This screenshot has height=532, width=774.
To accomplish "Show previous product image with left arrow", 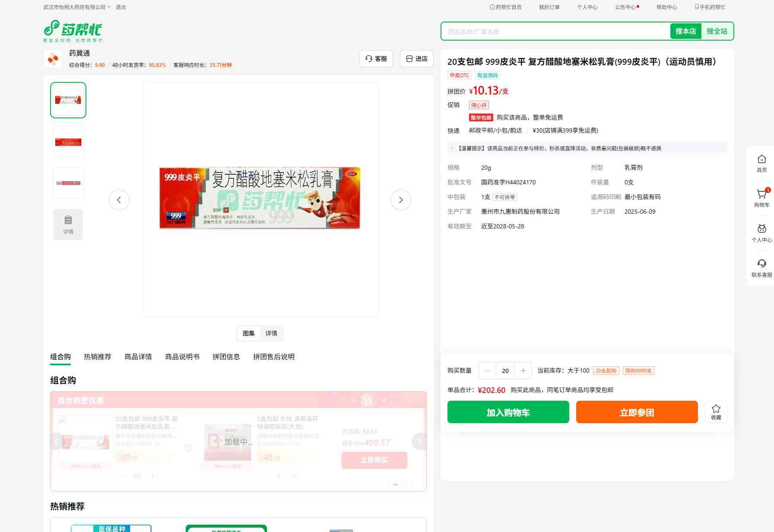I will click(119, 200).
